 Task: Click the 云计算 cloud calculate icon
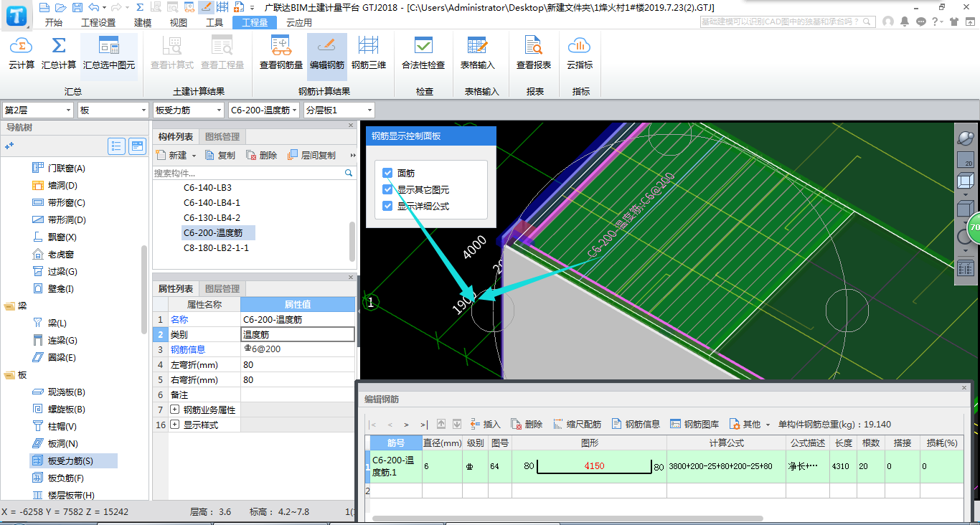[x=22, y=47]
